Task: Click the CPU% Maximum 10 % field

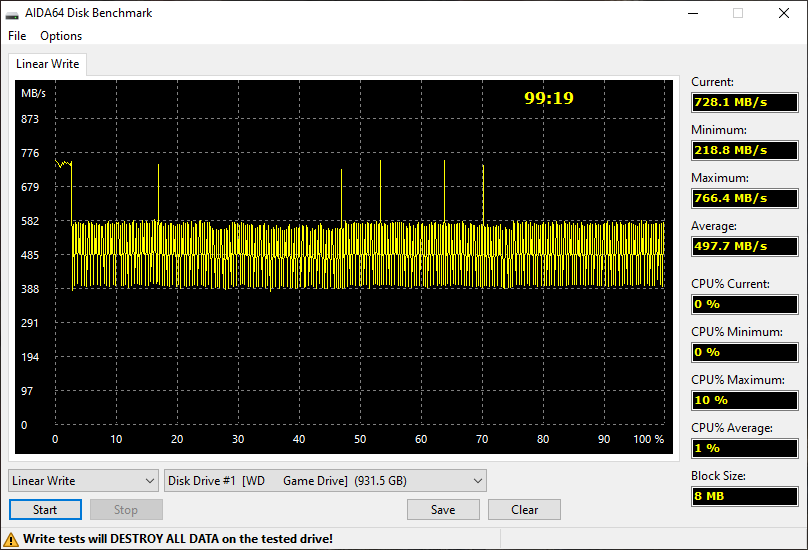Action: point(745,400)
